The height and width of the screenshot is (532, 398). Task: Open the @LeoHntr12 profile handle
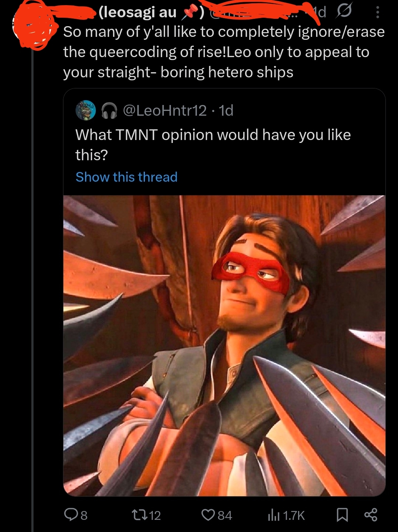[x=164, y=110]
